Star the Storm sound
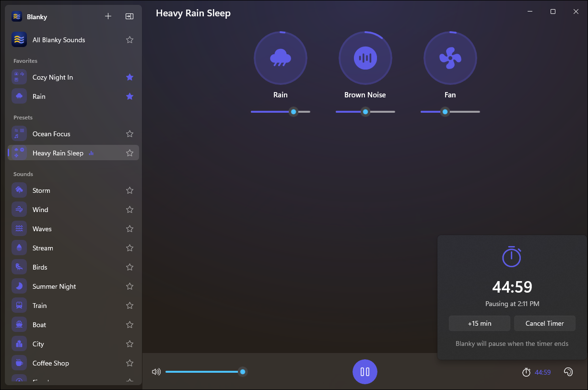588x390 pixels. click(x=129, y=190)
